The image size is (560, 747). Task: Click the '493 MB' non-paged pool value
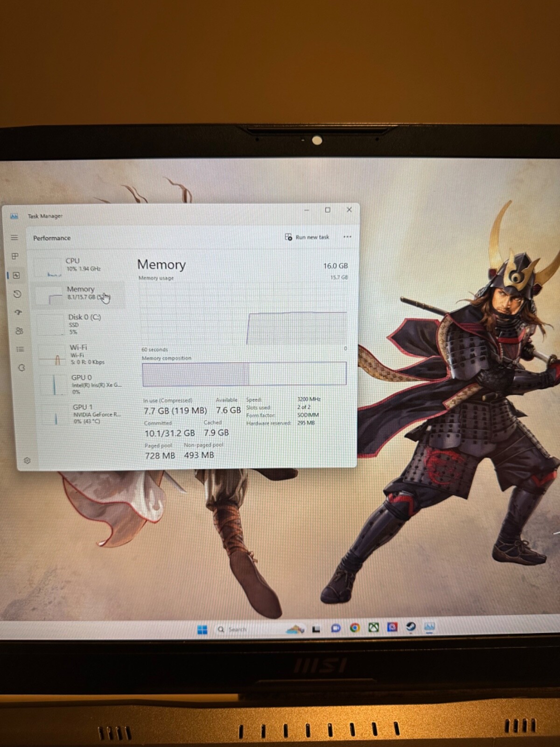pos(199,455)
